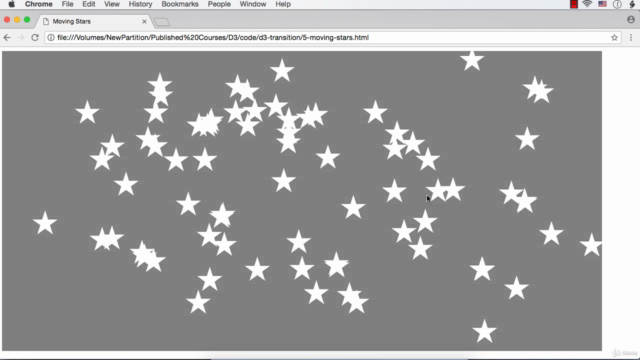Open the File menu
The width and height of the screenshot is (640, 360).
67,4
